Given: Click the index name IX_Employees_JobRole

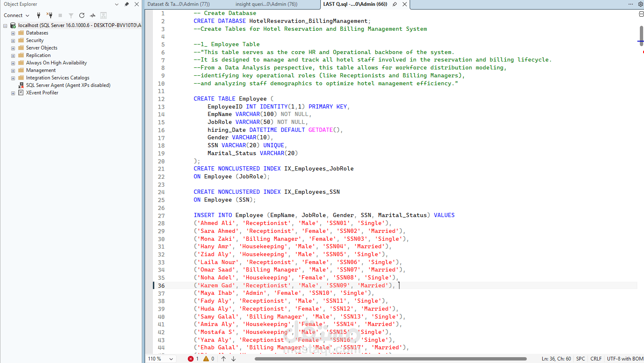Looking at the screenshot, I should point(319,169).
